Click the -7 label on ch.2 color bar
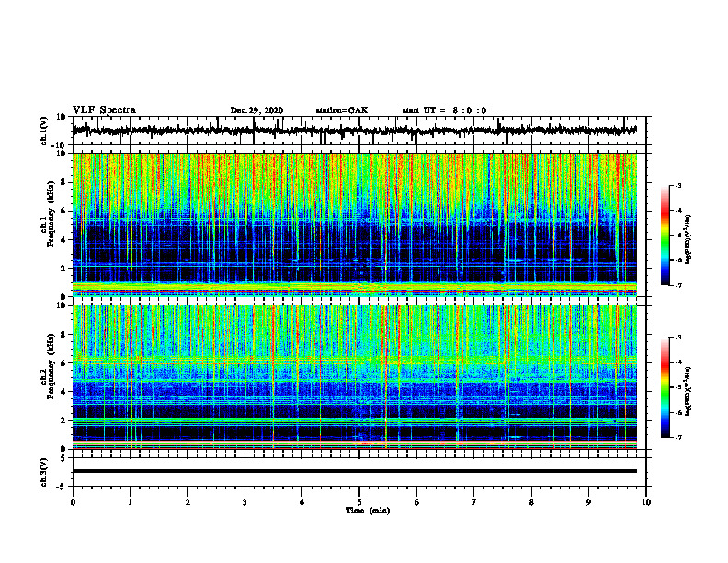This screenshot has height=563, width=728. (678, 437)
